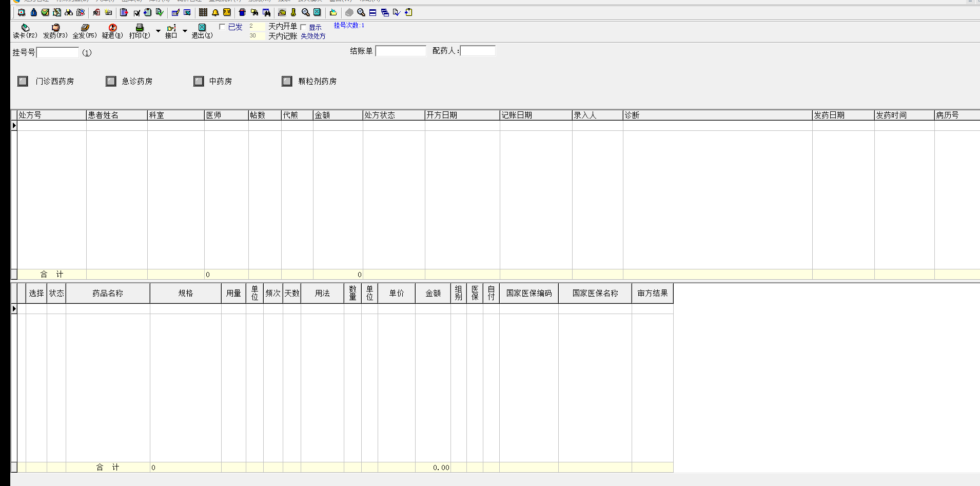This screenshot has width=980, height=486.
Task: Click the open yellow folder toolbar icon
Action: 282,12
